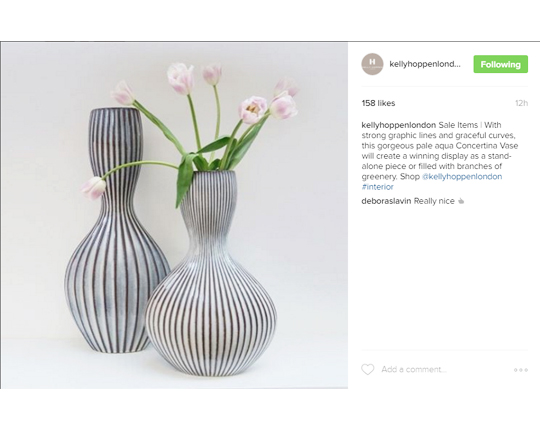Click the striped vases photo

click(x=174, y=216)
